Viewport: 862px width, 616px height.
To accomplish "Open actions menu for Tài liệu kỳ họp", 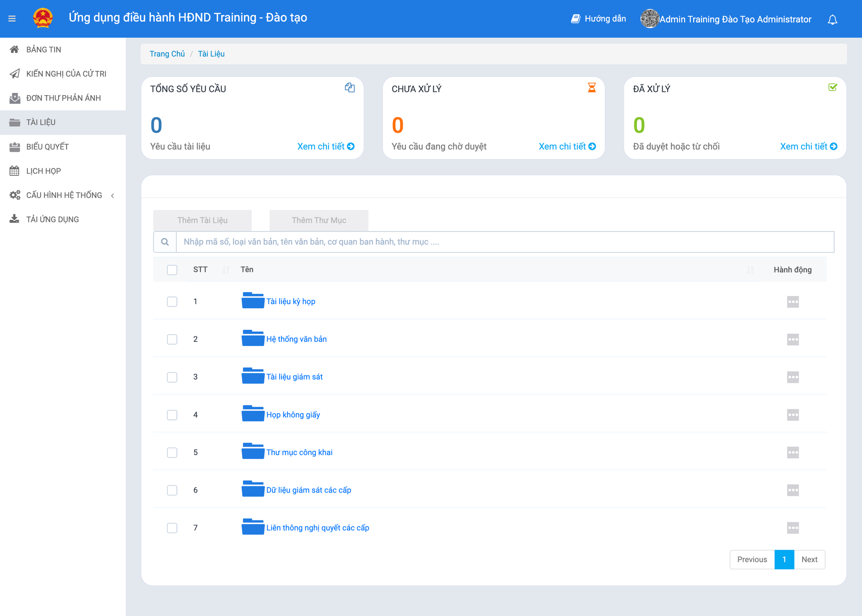I will [792, 301].
